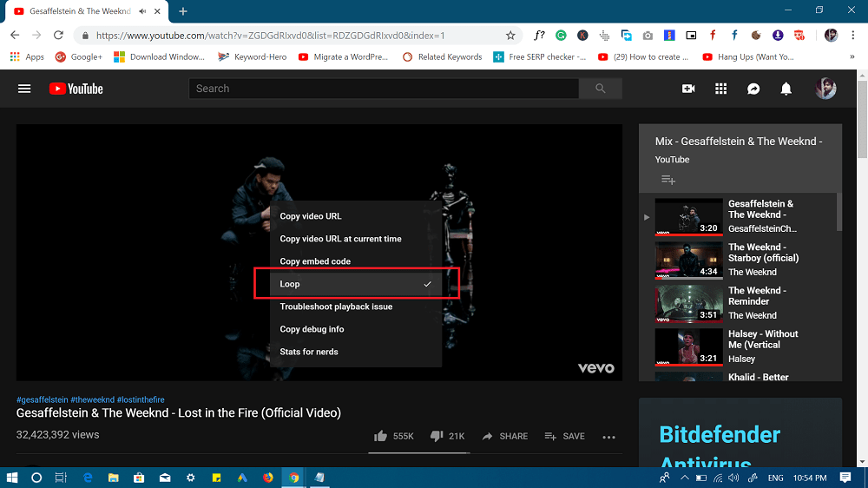
Task: Open a new browser tab
Action: coord(183,11)
